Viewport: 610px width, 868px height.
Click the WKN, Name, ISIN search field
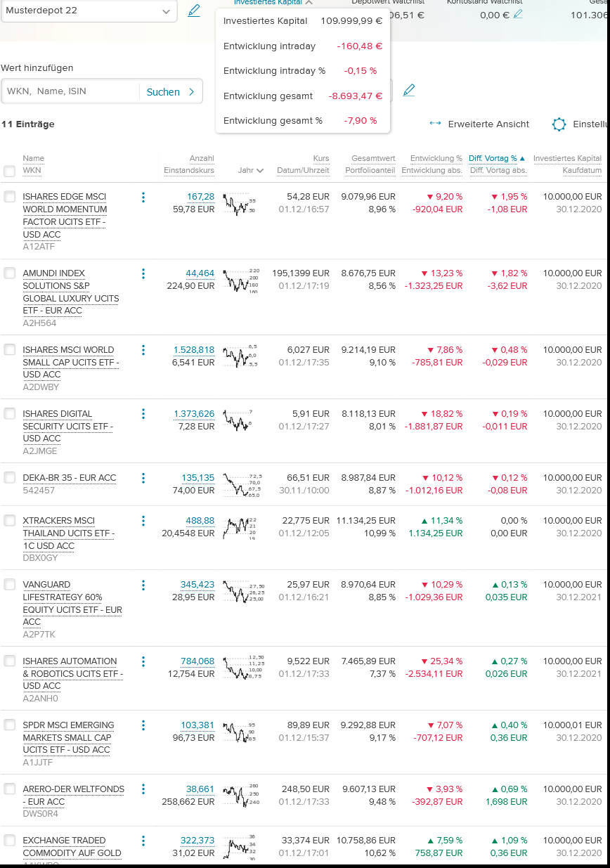[x=70, y=91]
